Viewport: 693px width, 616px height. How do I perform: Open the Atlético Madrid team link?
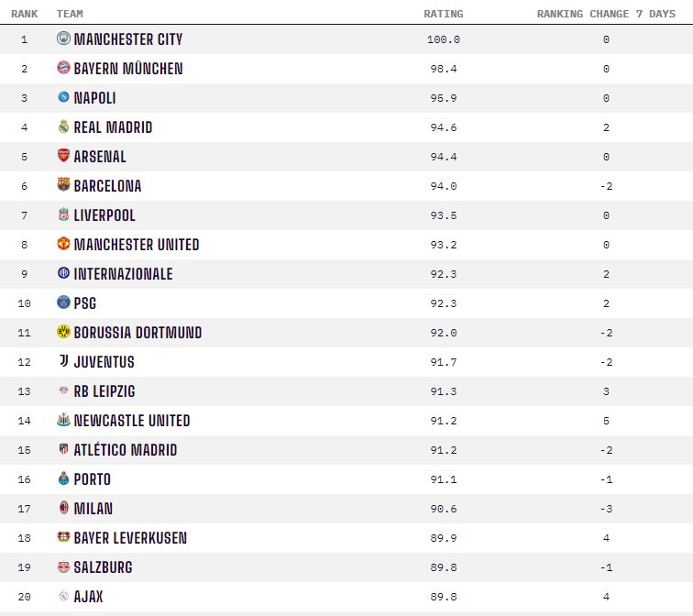pyautogui.click(x=126, y=450)
